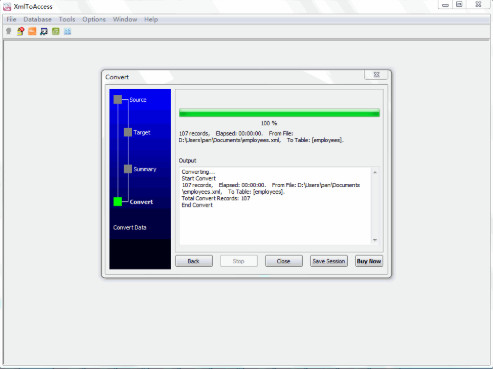The width and height of the screenshot is (493, 369).
Task: Click the gray square beside Target
Action: click(128, 132)
